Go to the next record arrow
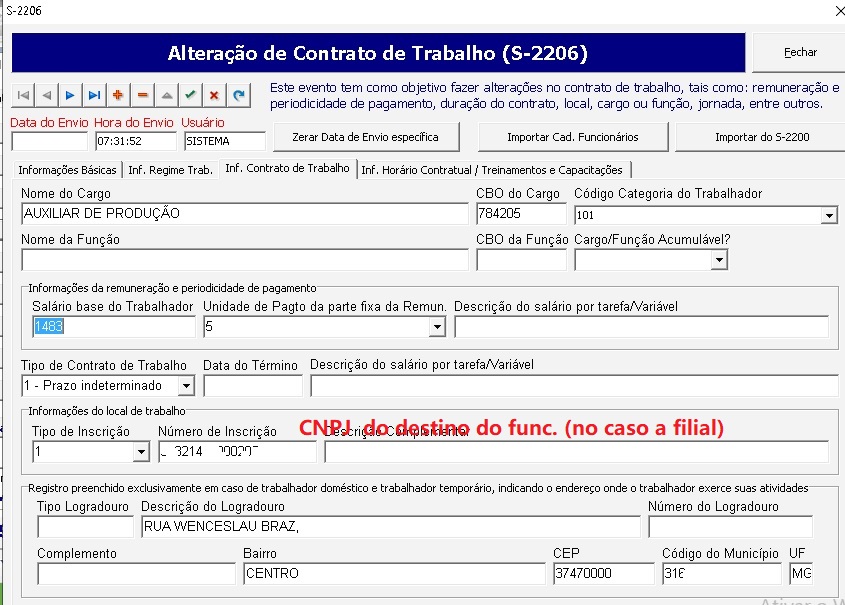Image resolution: width=845 pixels, height=605 pixels. [x=70, y=95]
